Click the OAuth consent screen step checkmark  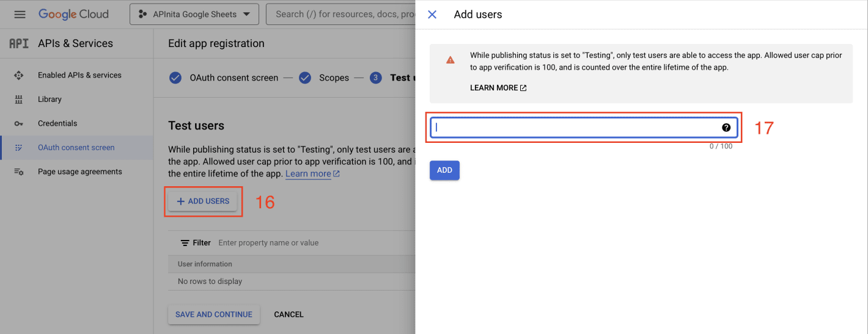pos(175,78)
